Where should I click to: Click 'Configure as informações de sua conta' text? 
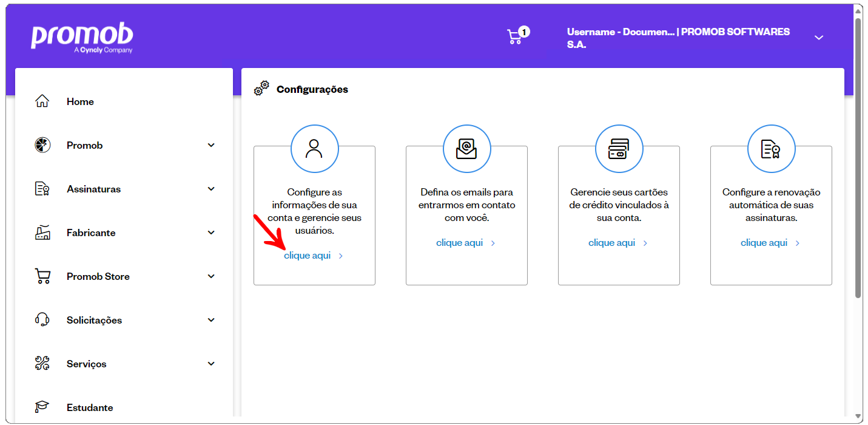pyautogui.click(x=314, y=211)
